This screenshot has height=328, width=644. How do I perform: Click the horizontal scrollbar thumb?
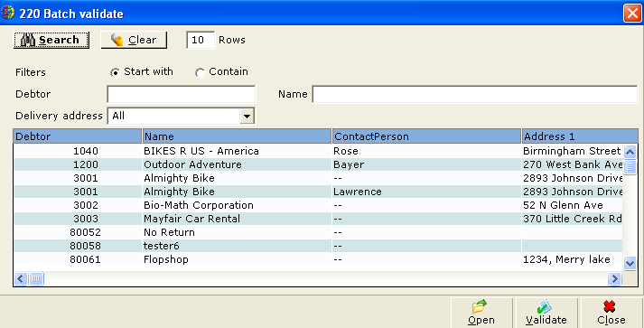[x=36, y=278]
